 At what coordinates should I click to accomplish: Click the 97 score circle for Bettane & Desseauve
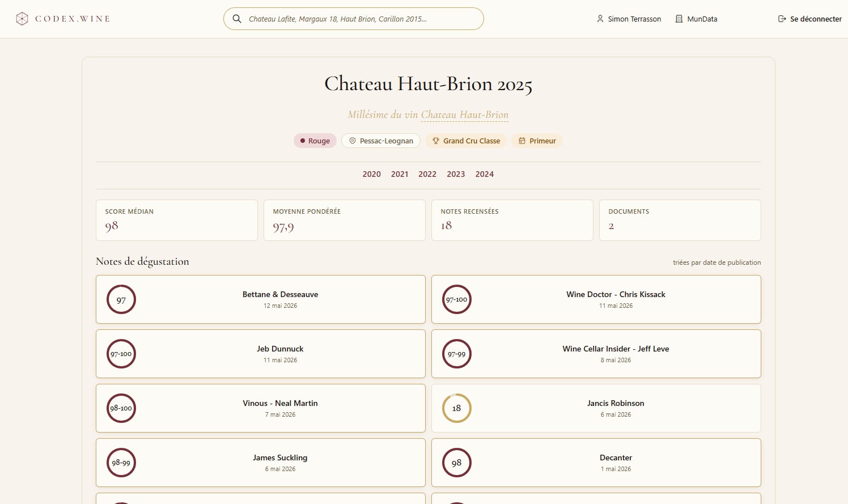(x=121, y=299)
